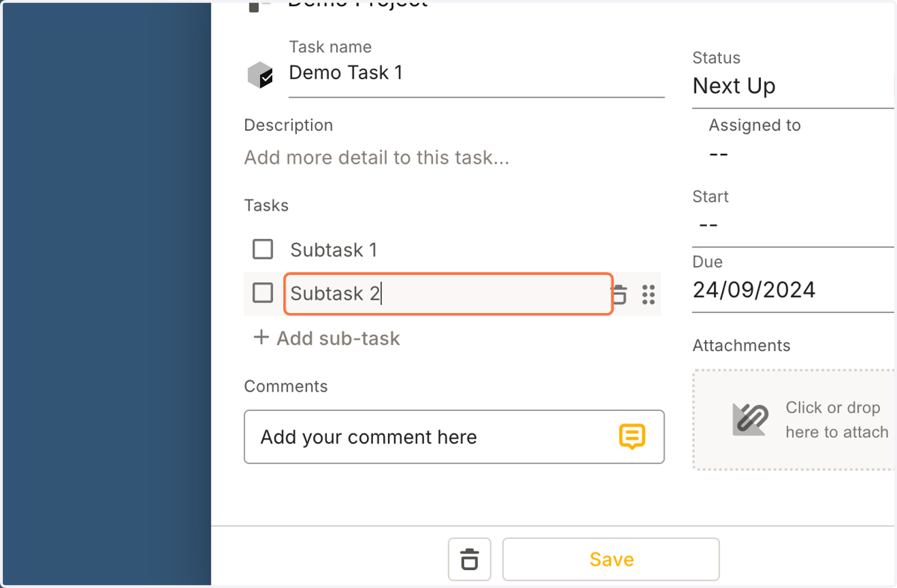Screen dimensions: 897x588
Task: Click the task cube icon beside Demo Task 1
Action: [x=260, y=75]
